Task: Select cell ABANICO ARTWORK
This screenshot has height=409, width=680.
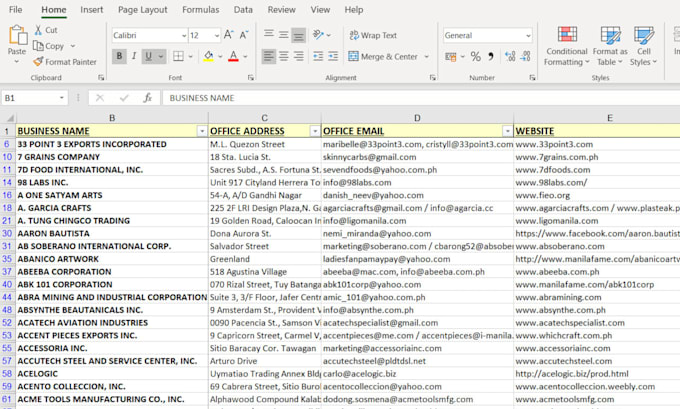Action: 112,259
